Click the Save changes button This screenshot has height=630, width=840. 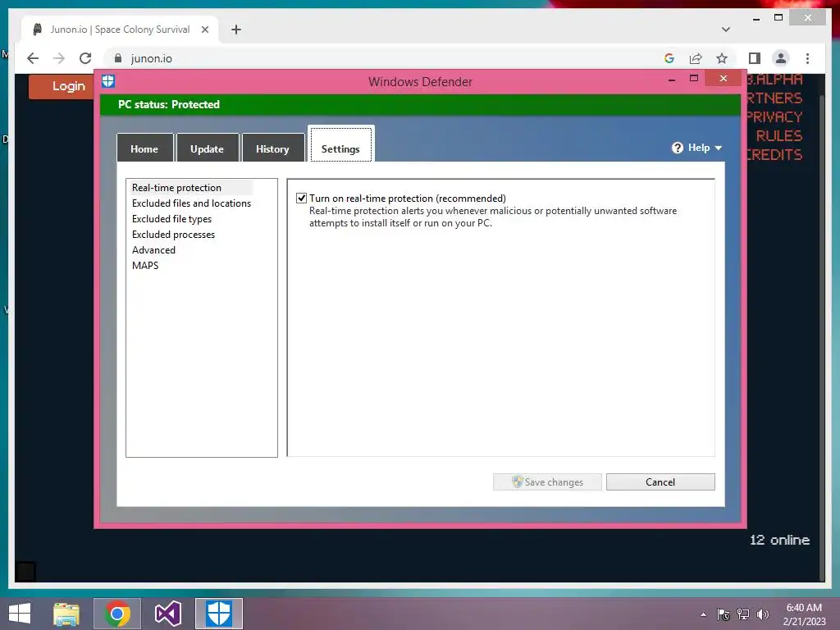click(x=547, y=482)
